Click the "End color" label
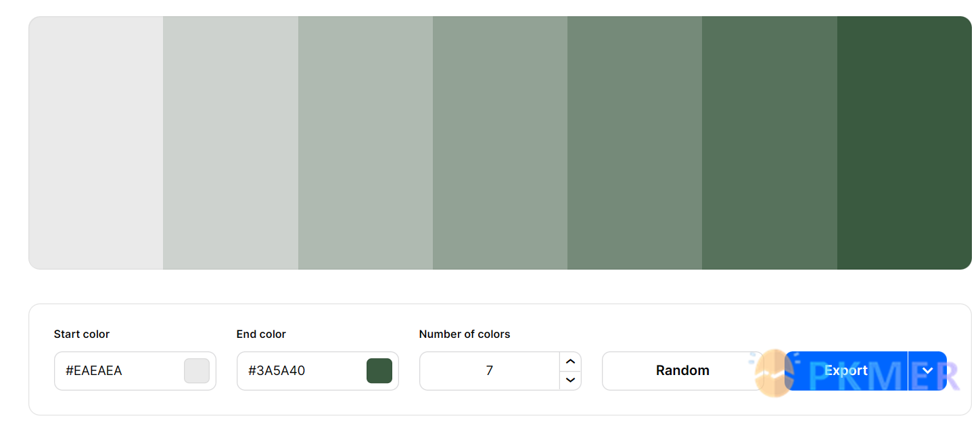 [261, 334]
